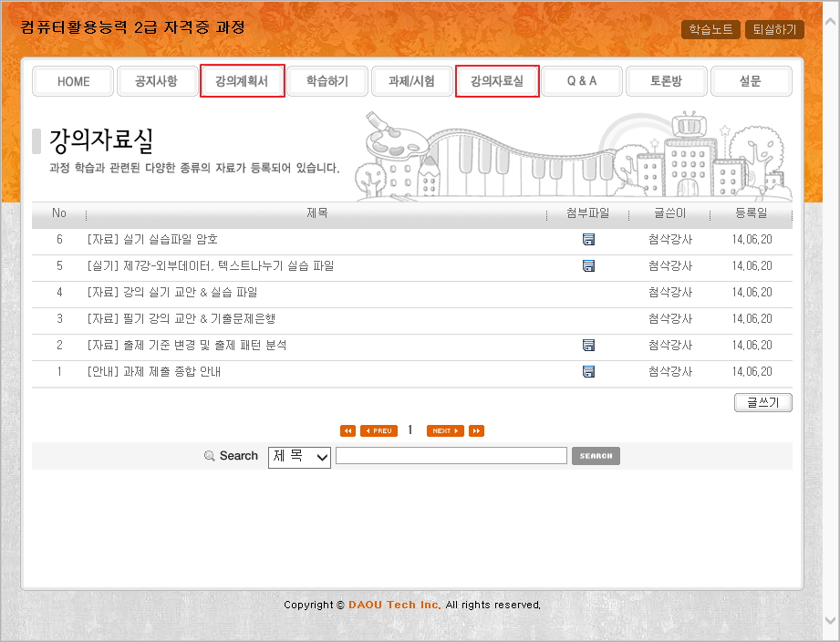Open the Q & A tab

(x=582, y=81)
